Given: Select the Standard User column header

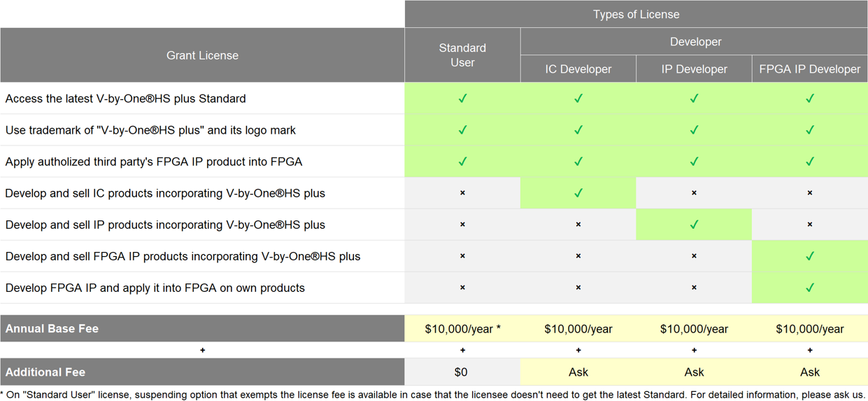Looking at the screenshot, I should [462, 55].
